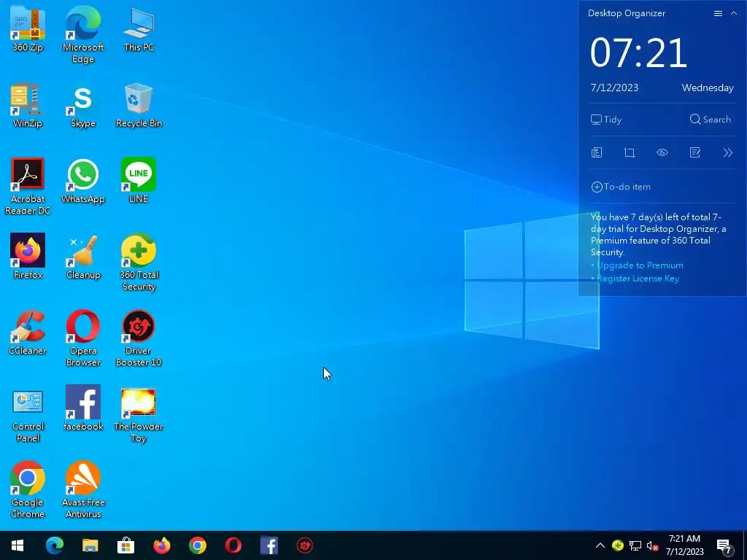Click the muted volume tray icon
This screenshot has width=747, height=560.
652,545
